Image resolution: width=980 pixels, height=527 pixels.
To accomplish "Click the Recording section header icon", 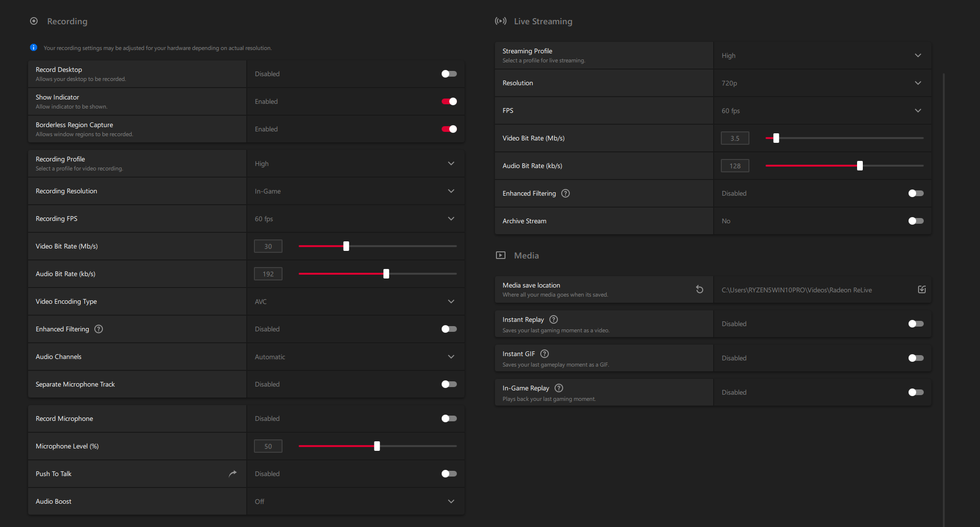I will (x=34, y=21).
